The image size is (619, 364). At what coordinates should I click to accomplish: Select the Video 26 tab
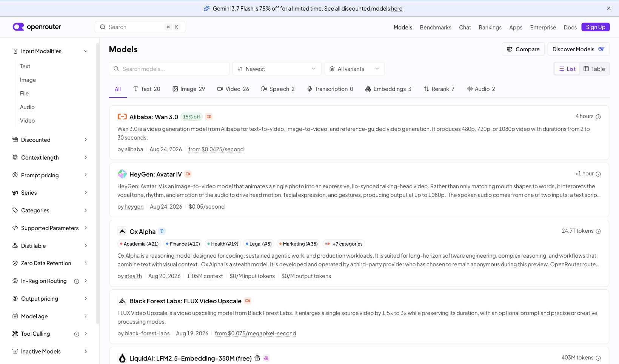click(x=233, y=89)
